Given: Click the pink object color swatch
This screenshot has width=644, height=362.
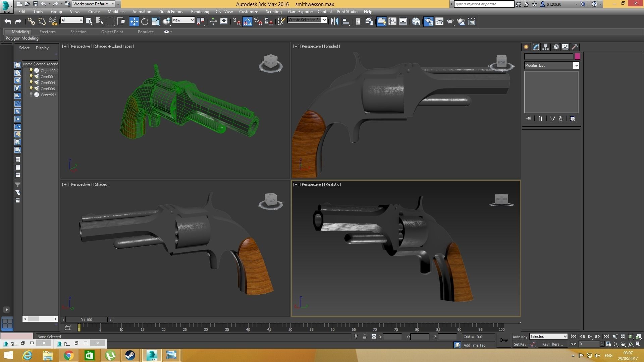Looking at the screenshot, I should [x=577, y=56].
